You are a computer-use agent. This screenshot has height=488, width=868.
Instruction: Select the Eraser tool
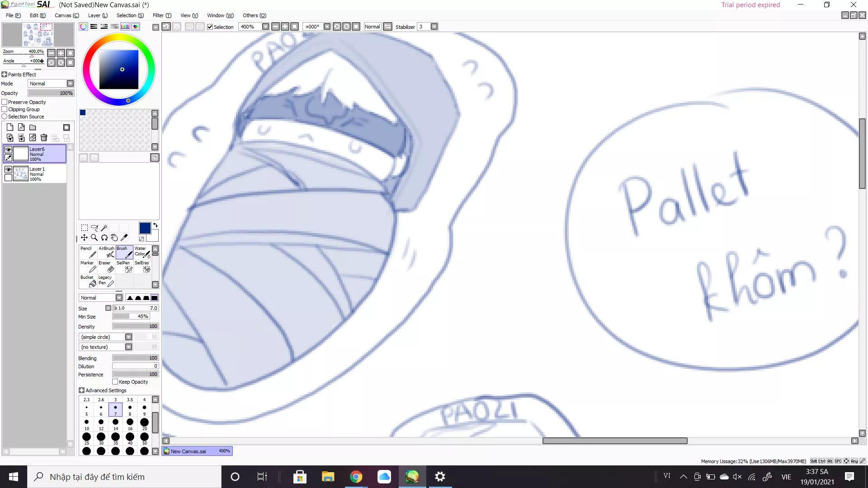(x=105, y=267)
